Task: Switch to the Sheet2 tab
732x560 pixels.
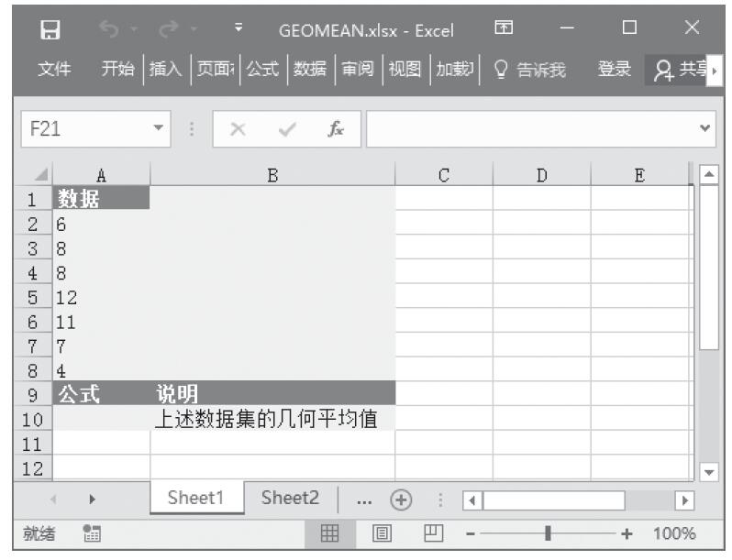Action: pos(290,500)
